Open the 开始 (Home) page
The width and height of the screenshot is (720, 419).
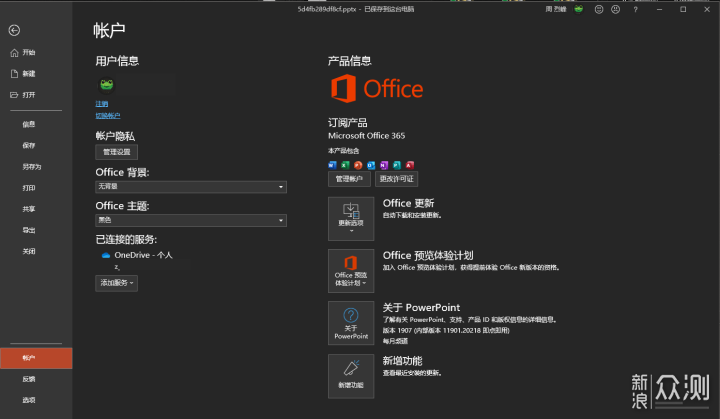coord(23,53)
